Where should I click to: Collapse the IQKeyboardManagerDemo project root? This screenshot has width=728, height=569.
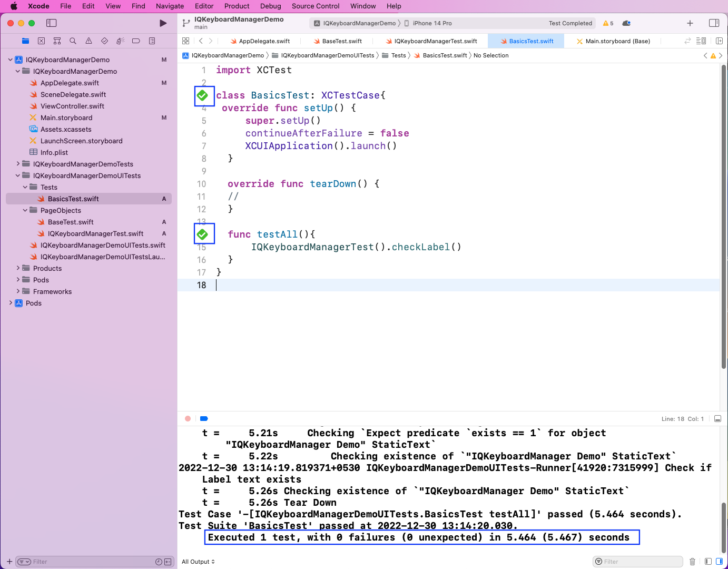[x=11, y=60]
